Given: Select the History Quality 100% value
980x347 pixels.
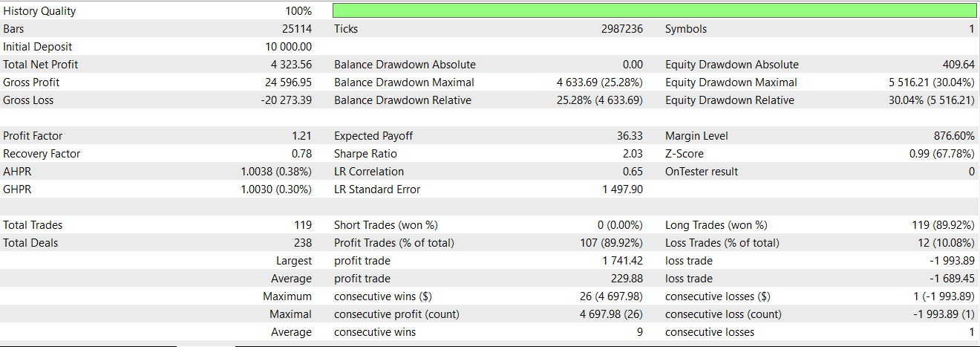Looking at the screenshot, I should coord(298,11).
